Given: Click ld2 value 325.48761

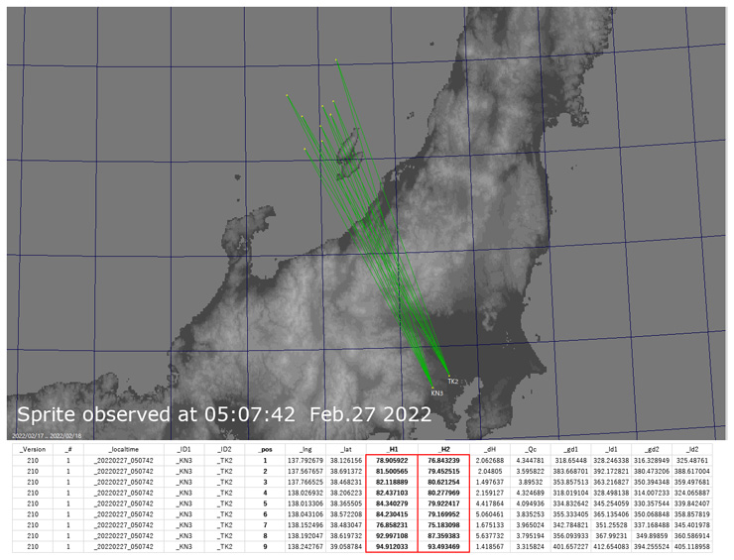Looking at the screenshot, I should pos(692,461).
